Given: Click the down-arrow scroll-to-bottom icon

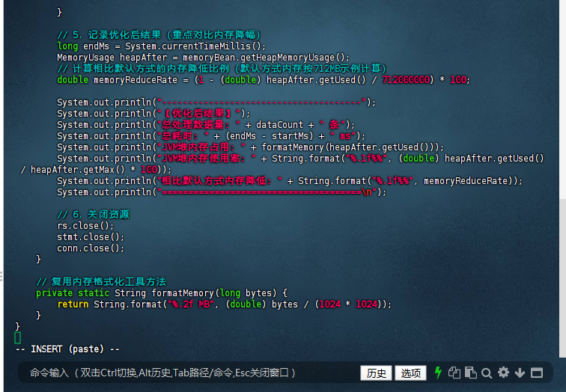Looking at the screenshot, I should tap(520, 373).
